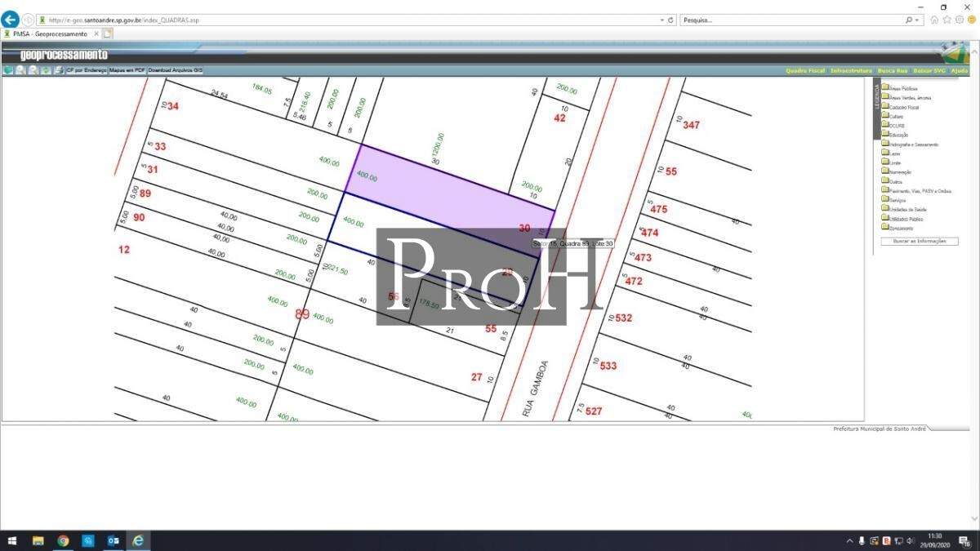Click the printer icon in the map toolbar
Viewport: 980px width, 551px height.
(x=58, y=70)
